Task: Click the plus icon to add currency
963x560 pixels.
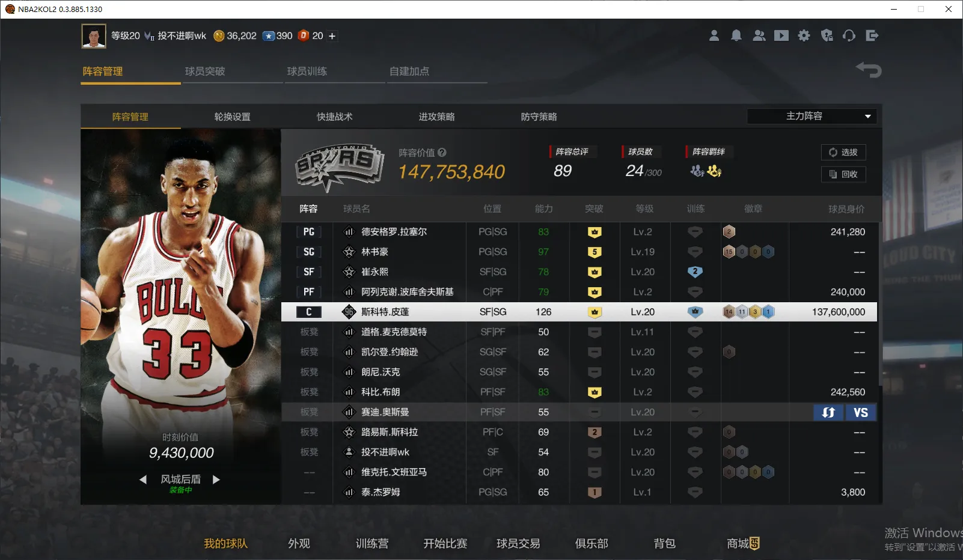Action: [332, 36]
